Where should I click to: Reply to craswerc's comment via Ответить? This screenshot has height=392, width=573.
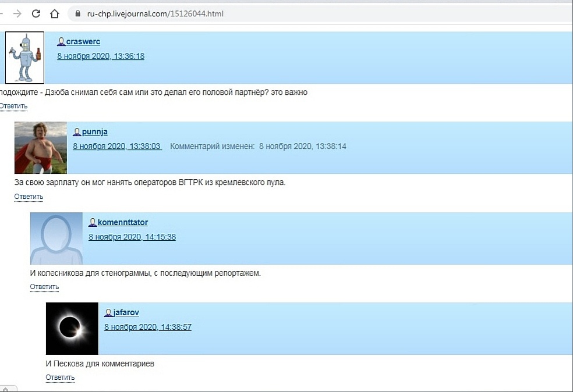(13, 106)
